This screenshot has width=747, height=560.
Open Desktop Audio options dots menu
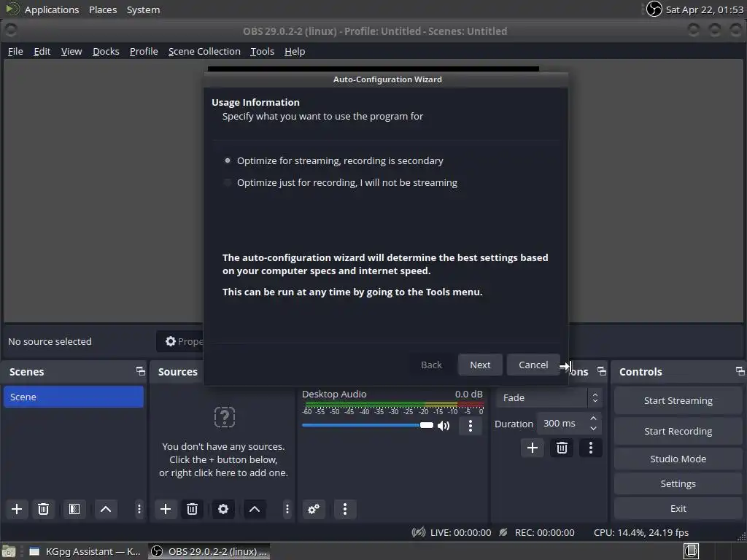[x=471, y=426]
